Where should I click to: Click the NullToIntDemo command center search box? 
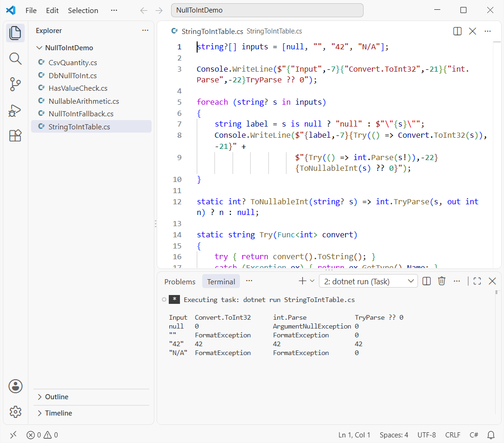click(267, 10)
